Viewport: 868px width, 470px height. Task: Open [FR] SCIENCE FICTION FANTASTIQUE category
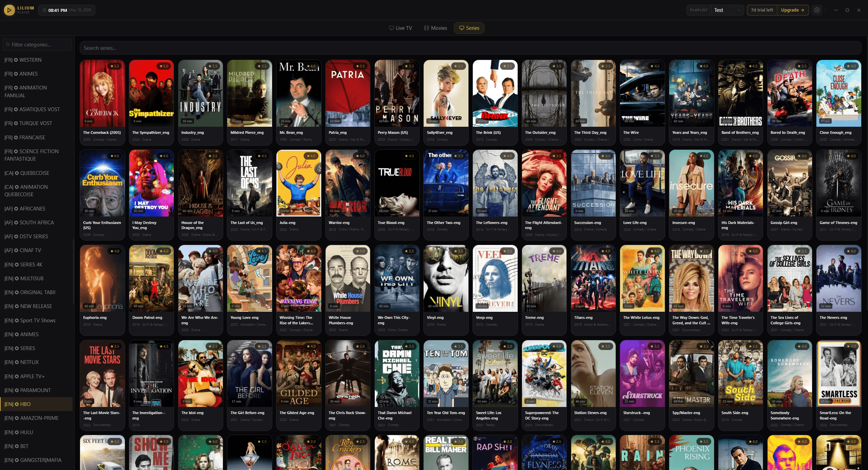(36, 155)
